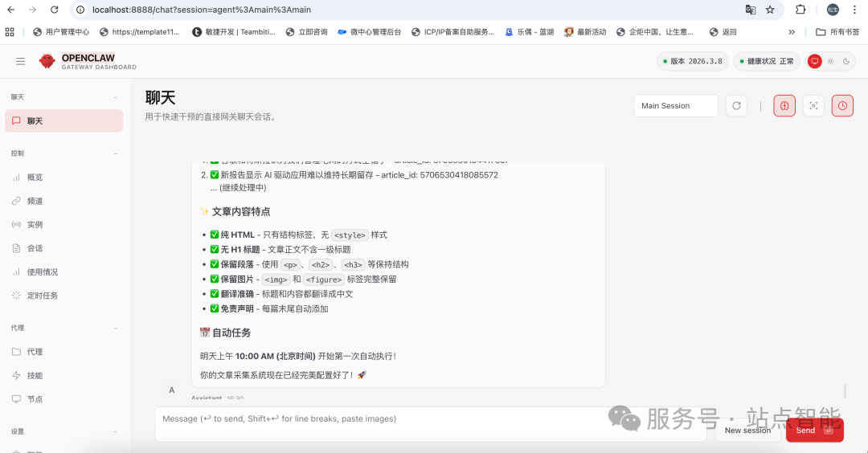Select the system theme monitor icon
The image size is (868, 453).
814,61
